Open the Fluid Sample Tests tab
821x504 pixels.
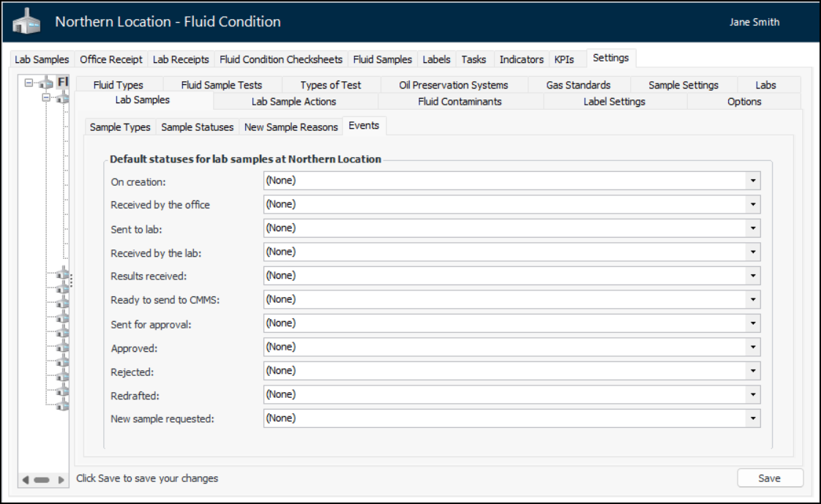coord(222,85)
